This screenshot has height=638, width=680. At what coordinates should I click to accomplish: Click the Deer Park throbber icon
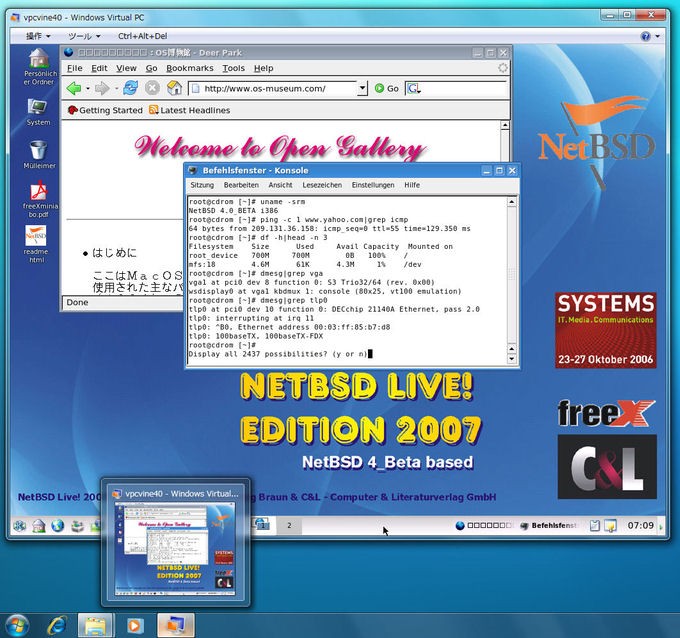[x=502, y=68]
